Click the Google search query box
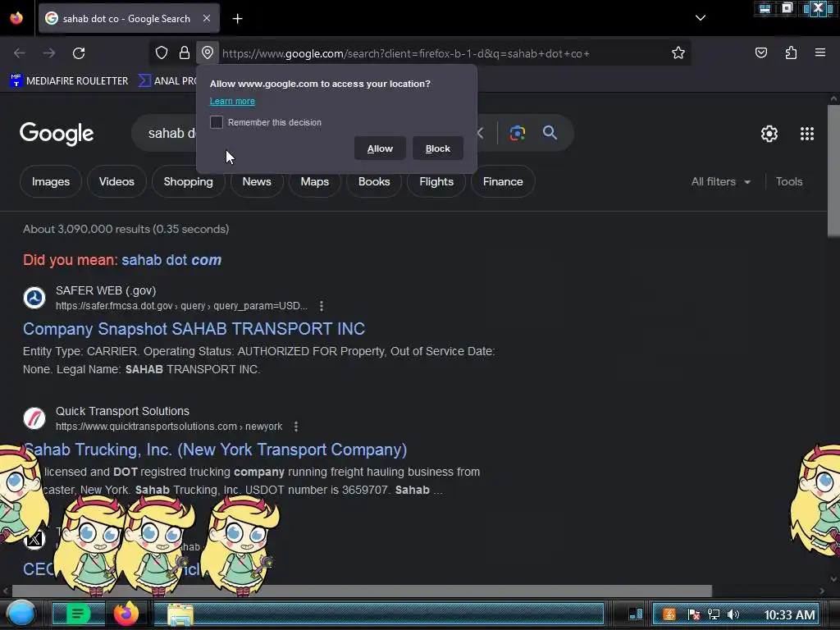The height and width of the screenshot is (630, 840). (171, 133)
